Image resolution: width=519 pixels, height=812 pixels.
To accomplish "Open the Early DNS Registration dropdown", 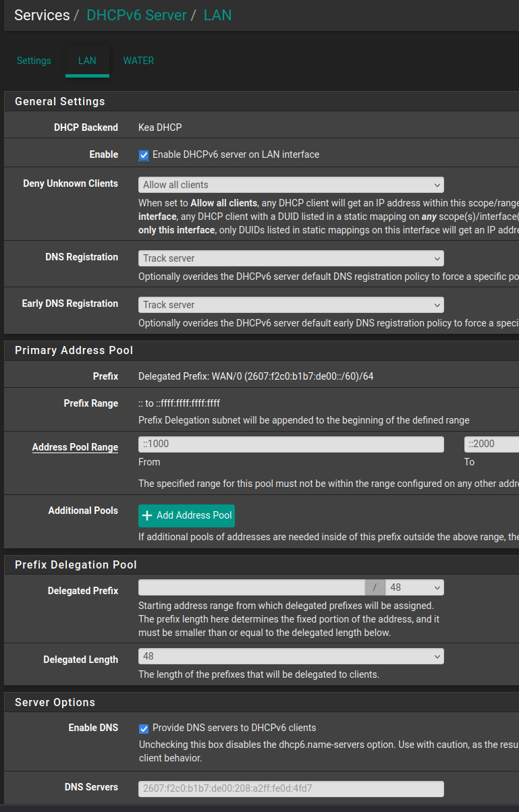I will [x=291, y=305].
